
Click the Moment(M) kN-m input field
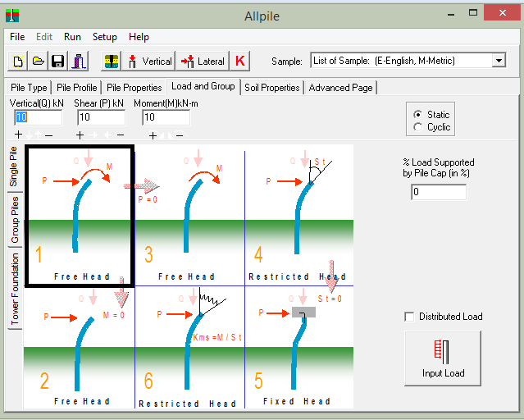coord(166,117)
